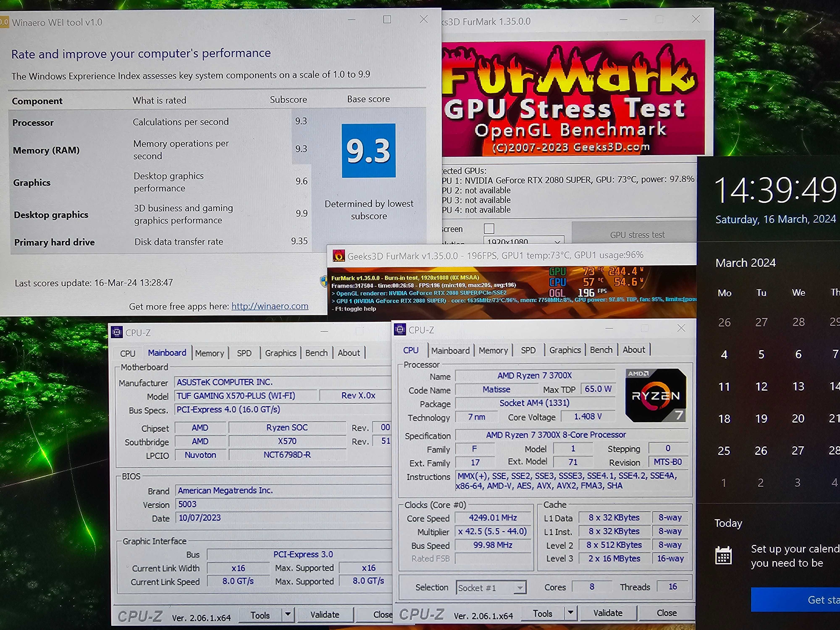Open Bench tab in left CPU-Z window
840x630 pixels.
point(316,353)
